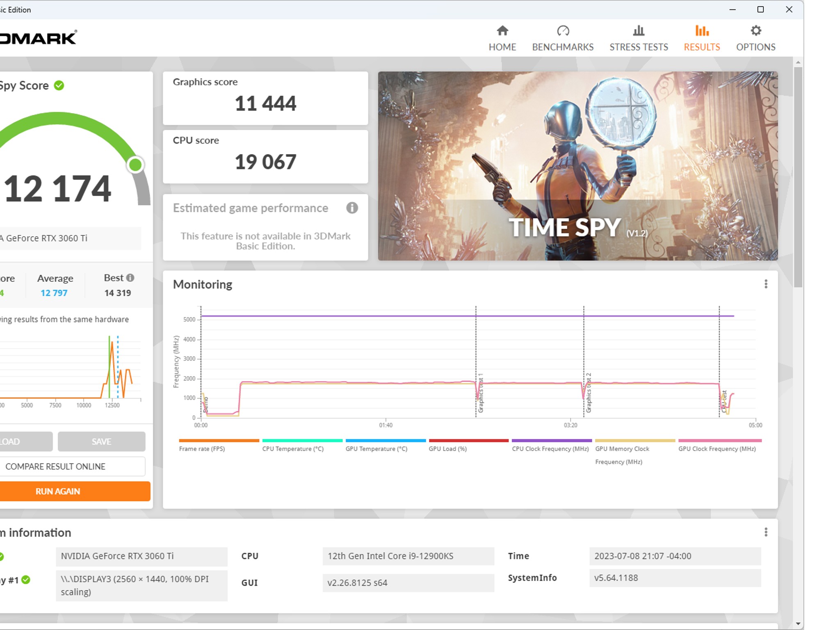Viewport: 840px width, 630px height.
Task: Click the CPU test timeline marker
Action: pos(724,402)
